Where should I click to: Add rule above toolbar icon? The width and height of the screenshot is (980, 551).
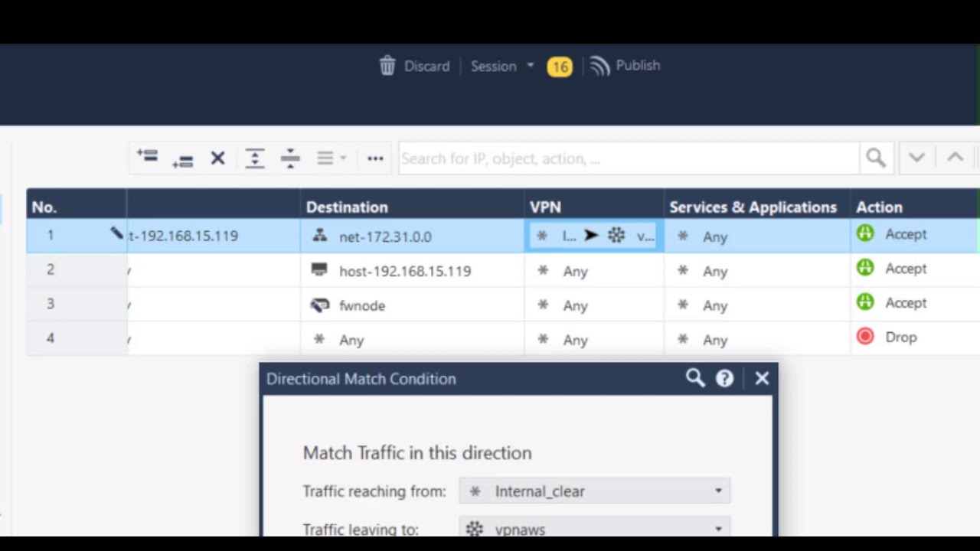coord(147,156)
